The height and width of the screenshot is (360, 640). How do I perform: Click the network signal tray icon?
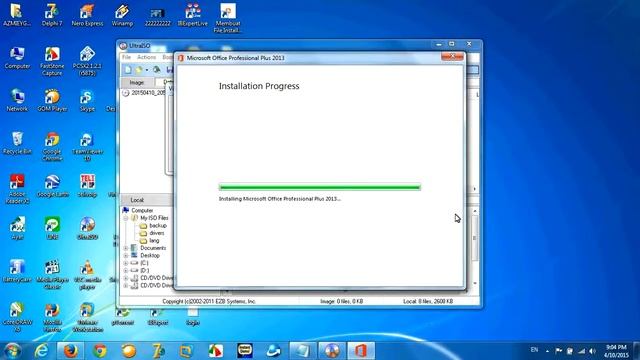click(x=581, y=351)
